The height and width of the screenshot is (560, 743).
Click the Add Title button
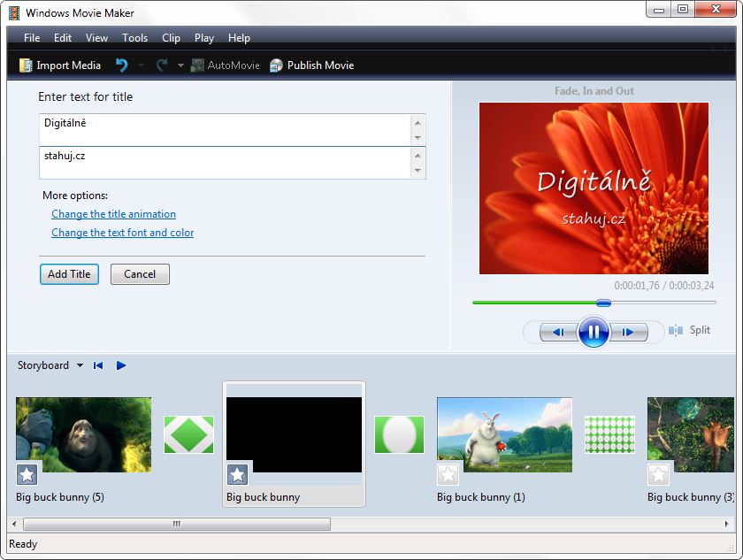click(69, 274)
